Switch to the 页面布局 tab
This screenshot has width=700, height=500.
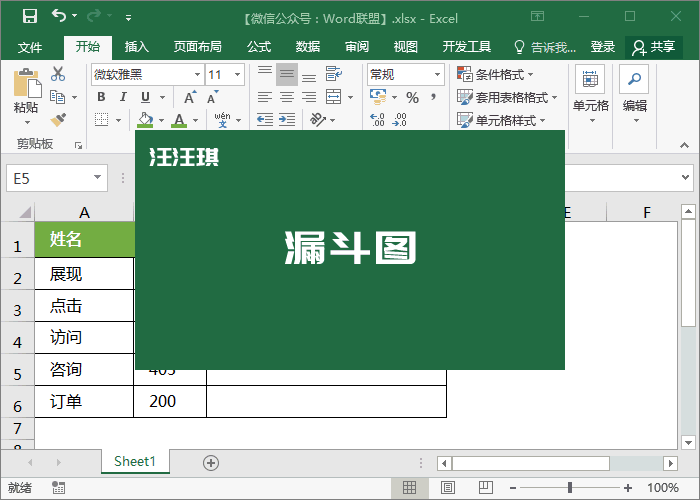pos(197,47)
